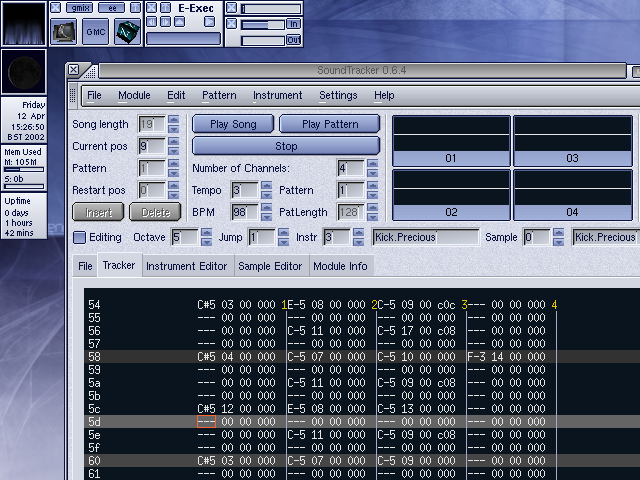The height and width of the screenshot is (480, 640).
Task: Launch GMC file manager from the epplet
Action: [96, 32]
